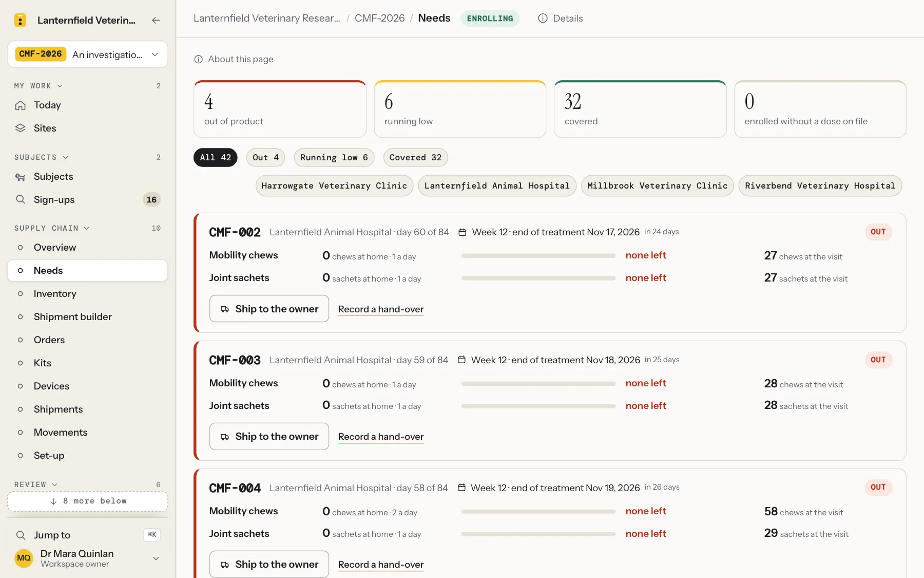The width and height of the screenshot is (924, 578).
Task: Click the Jump to search icon
Action: (x=21, y=535)
